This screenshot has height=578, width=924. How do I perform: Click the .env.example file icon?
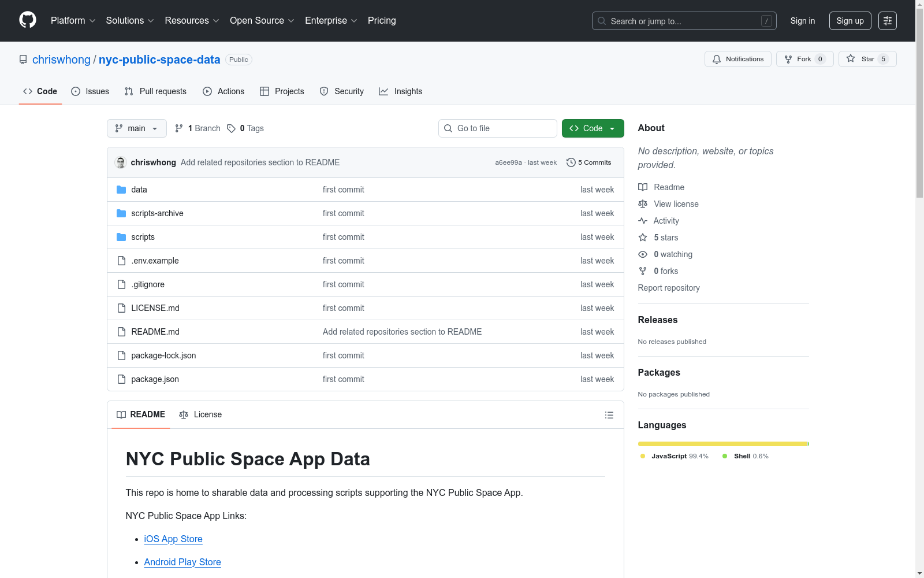121,261
